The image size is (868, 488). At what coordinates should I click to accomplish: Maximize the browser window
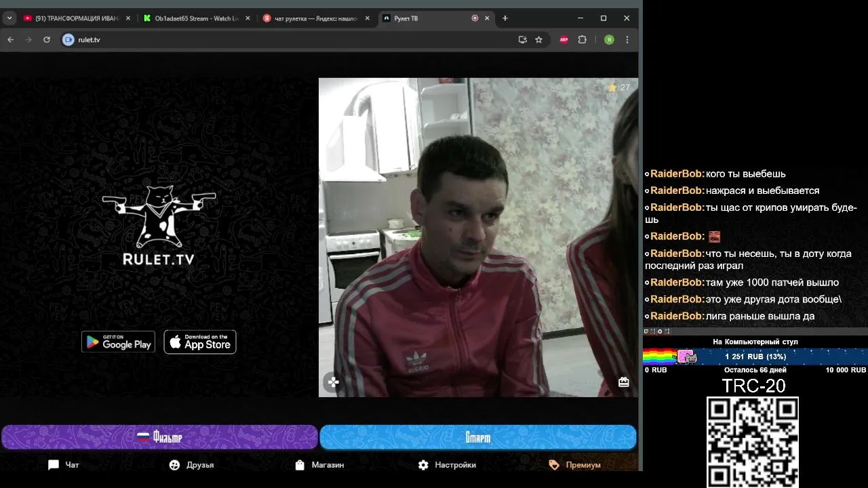[x=604, y=18]
